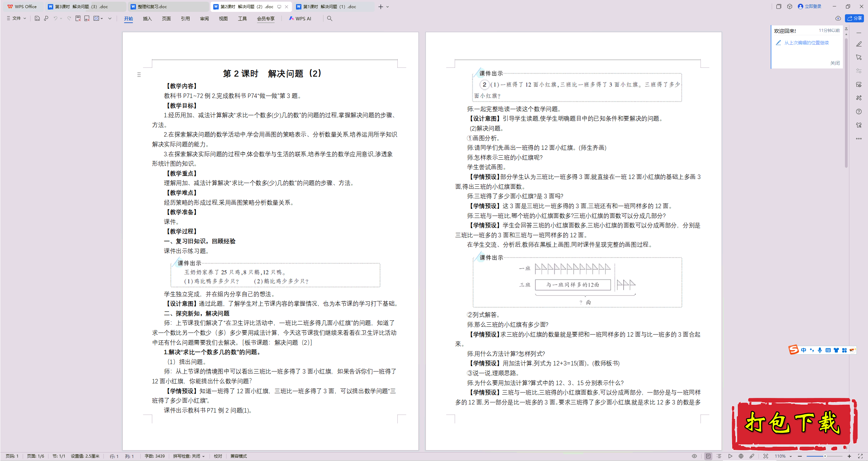The height and width of the screenshot is (461, 868).
Task: Toggle full screen mode icon
Action: pos(860,456)
